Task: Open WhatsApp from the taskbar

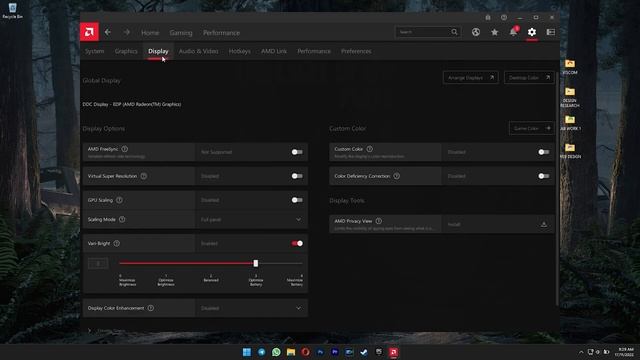Action: click(x=276, y=352)
